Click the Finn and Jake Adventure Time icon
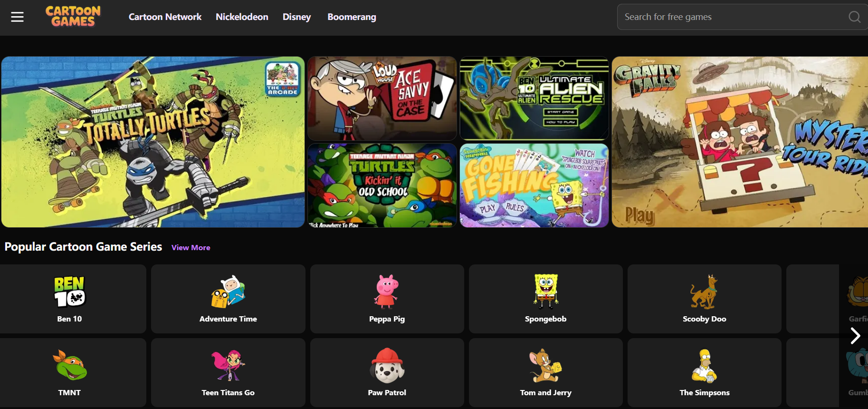The width and height of the screenshot is (868, 409). 228,292
